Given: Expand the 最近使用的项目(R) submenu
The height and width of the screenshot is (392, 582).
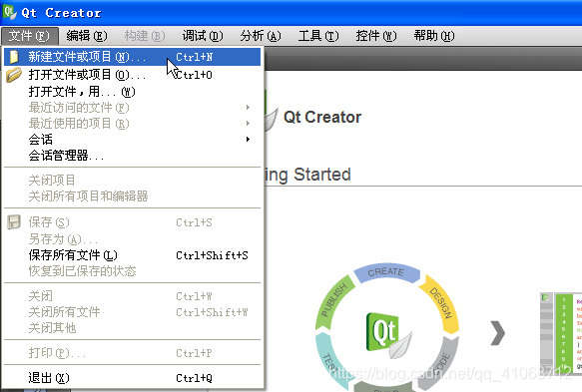Looking at the screenshot, I should click(132, 123).
